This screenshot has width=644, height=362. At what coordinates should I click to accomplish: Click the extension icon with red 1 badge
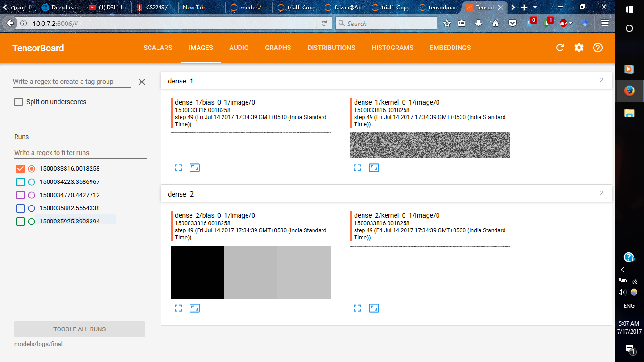pyautogui.click(x=547, y=22)
